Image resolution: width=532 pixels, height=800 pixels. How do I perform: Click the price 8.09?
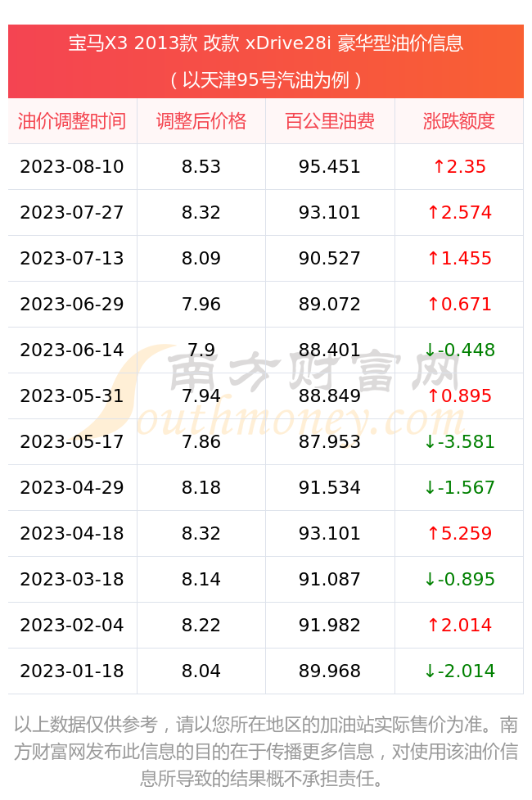pyautogui.click(x=201, y=259)
